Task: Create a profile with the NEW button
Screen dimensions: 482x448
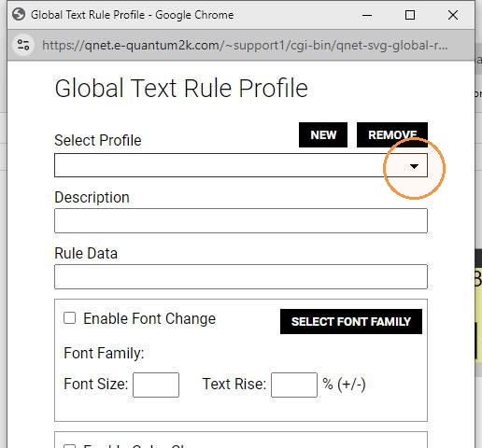Action: [323, 135]
